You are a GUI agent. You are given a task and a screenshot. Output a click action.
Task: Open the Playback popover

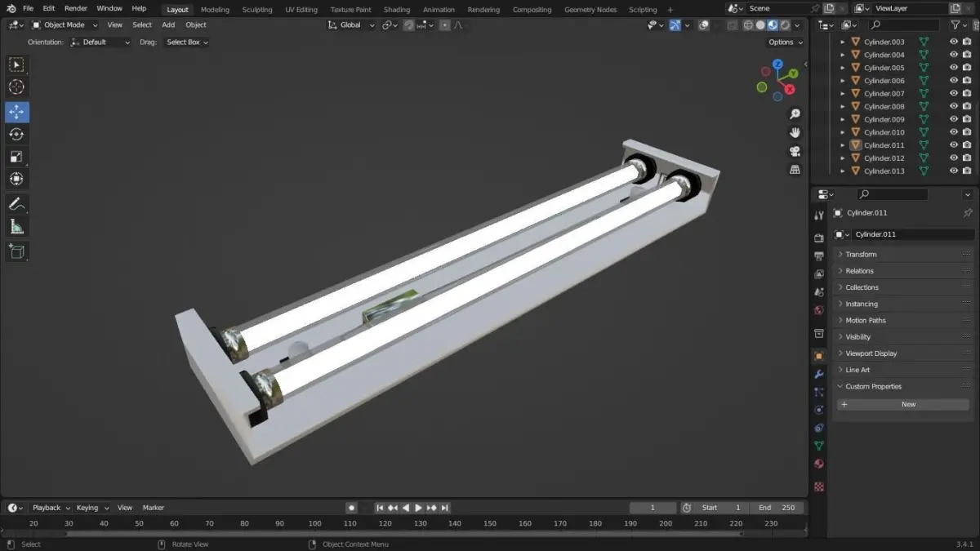(x=51, y=508)
